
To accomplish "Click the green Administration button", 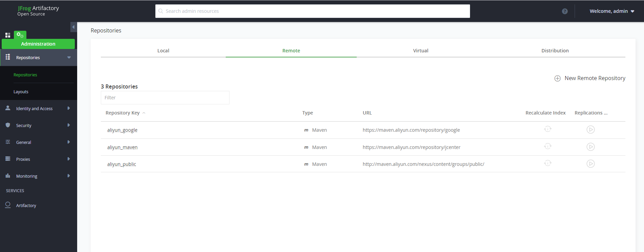I will coord(38,44).
